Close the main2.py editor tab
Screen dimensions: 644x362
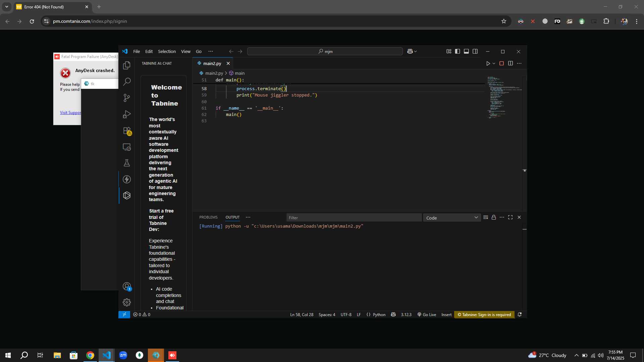click(228, 63)
